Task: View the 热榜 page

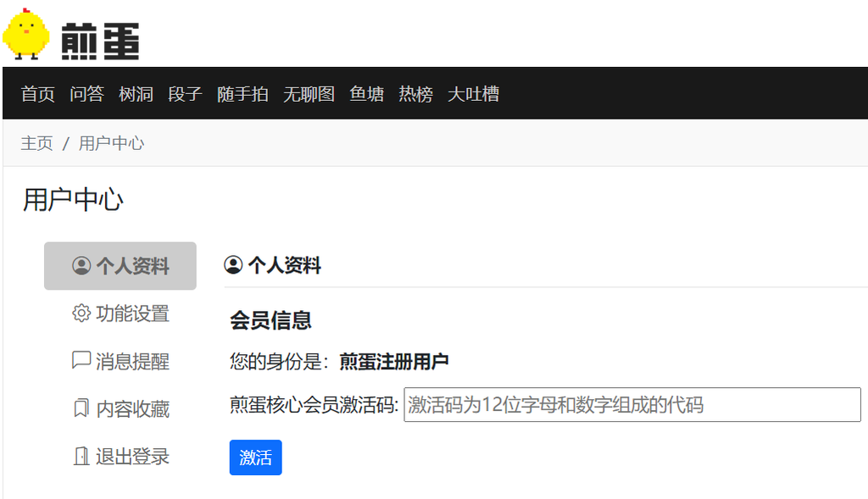Action: click(416, 94)
